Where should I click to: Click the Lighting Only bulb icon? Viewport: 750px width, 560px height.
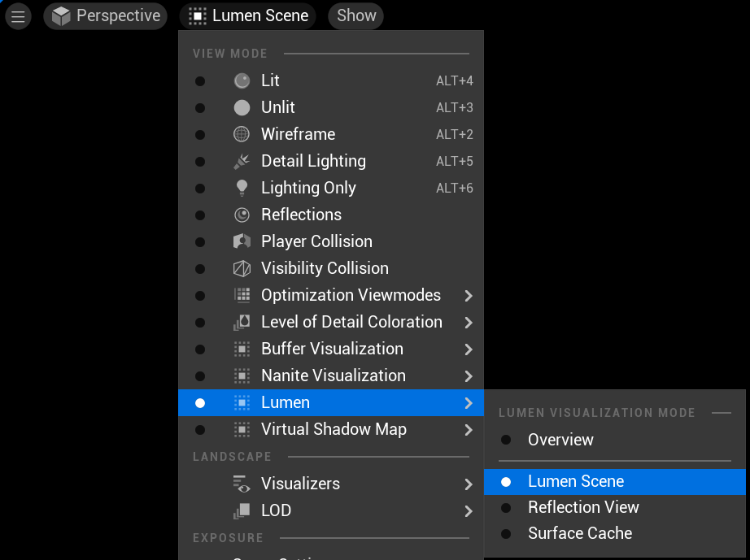(x=242, y=188)
